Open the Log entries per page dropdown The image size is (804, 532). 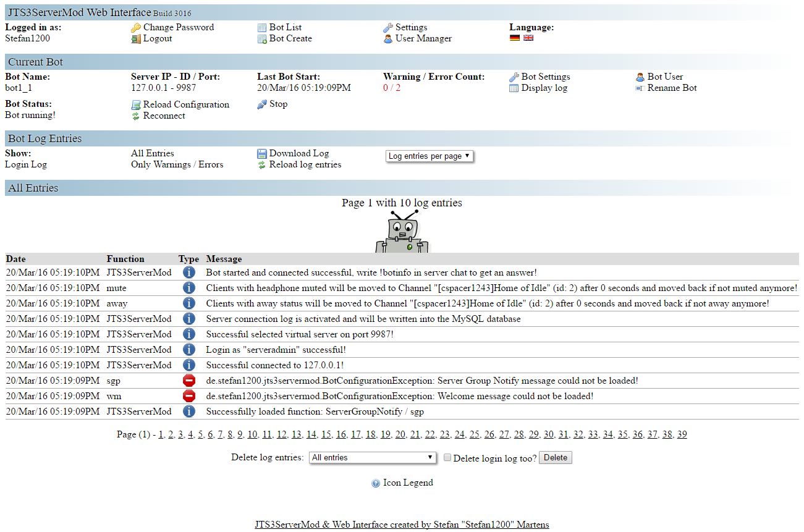[x=430, y=156]
